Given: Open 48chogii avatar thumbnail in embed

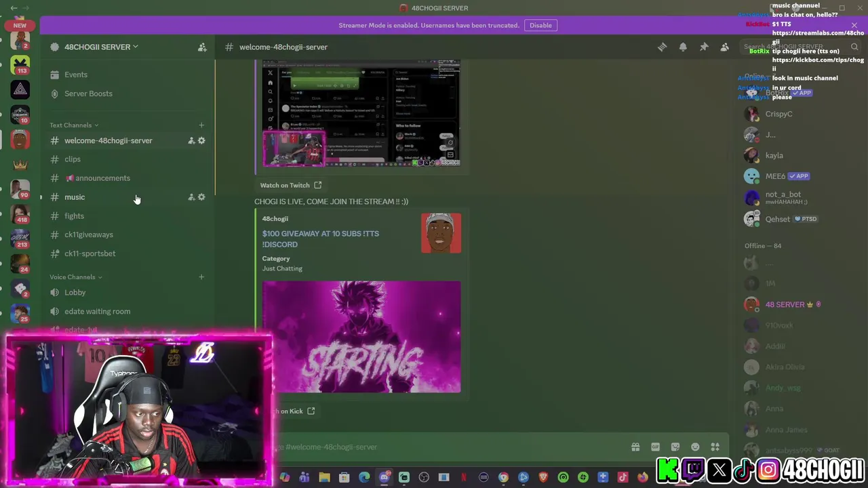Looking at the screenshot, I should pyautogui.click(x=441, y=233).
